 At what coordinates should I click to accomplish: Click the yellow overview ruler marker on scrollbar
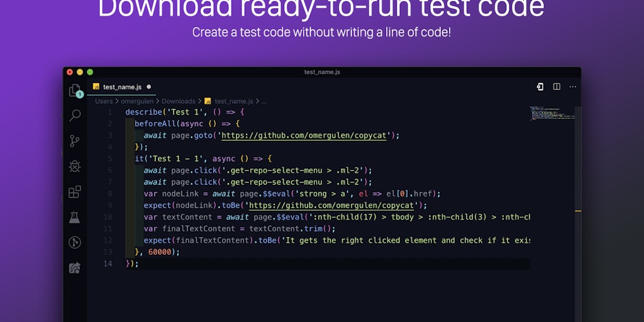tap(578, 211)
